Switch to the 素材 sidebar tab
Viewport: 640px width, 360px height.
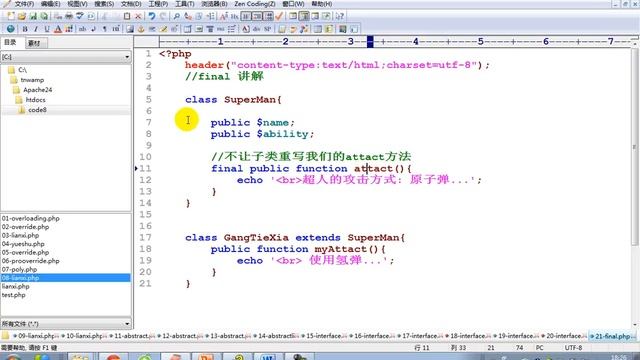coord(36,43)
